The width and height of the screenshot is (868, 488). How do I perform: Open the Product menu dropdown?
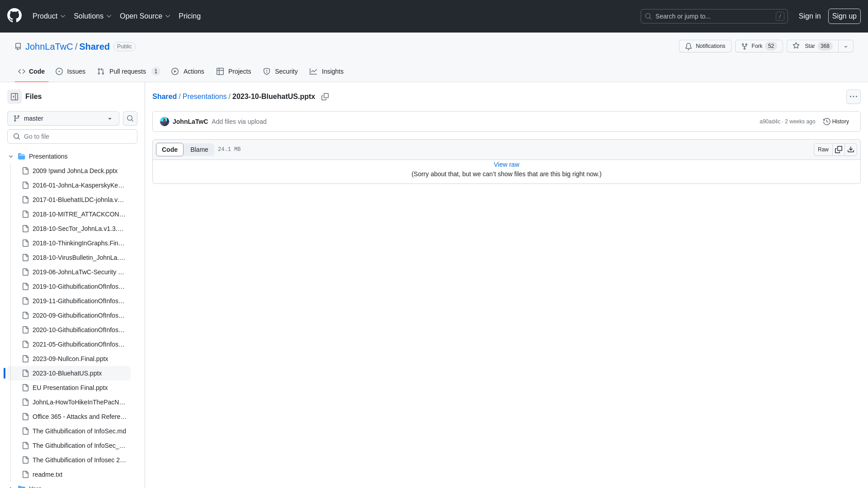click(x=49, y=16)
